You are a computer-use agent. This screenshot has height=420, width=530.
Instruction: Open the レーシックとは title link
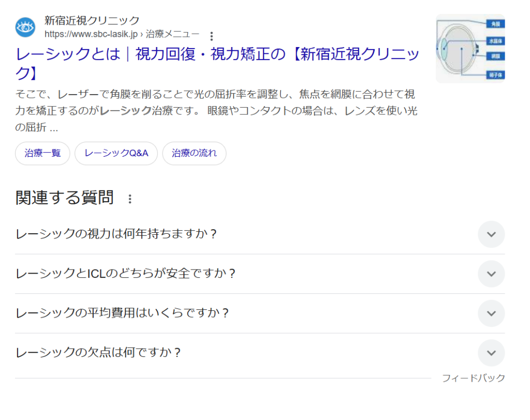[x=217, y=54]
